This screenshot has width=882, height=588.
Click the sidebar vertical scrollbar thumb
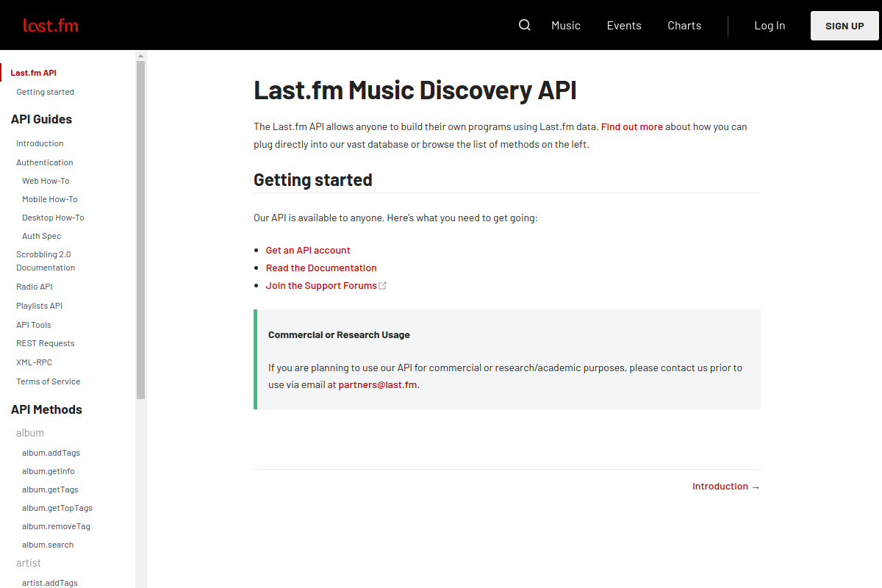[x=141, y=230]
